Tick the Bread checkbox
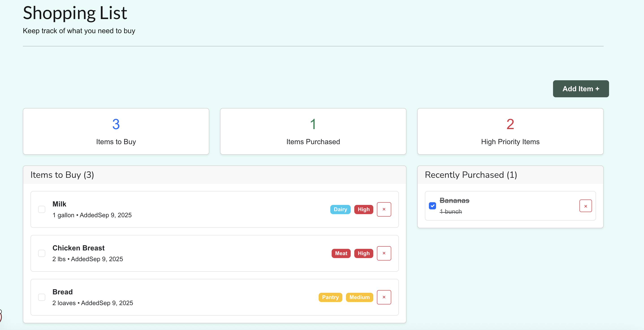Viewport: 644px width, 330px height. point(42,297)
